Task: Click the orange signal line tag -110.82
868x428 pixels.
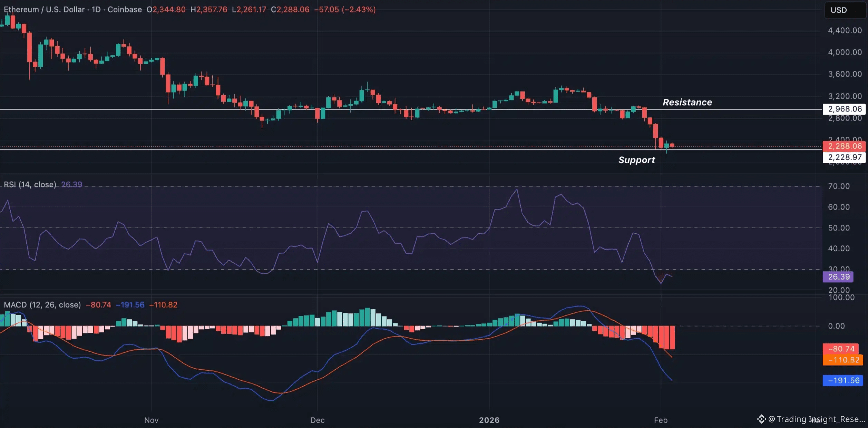Action: 843,360
